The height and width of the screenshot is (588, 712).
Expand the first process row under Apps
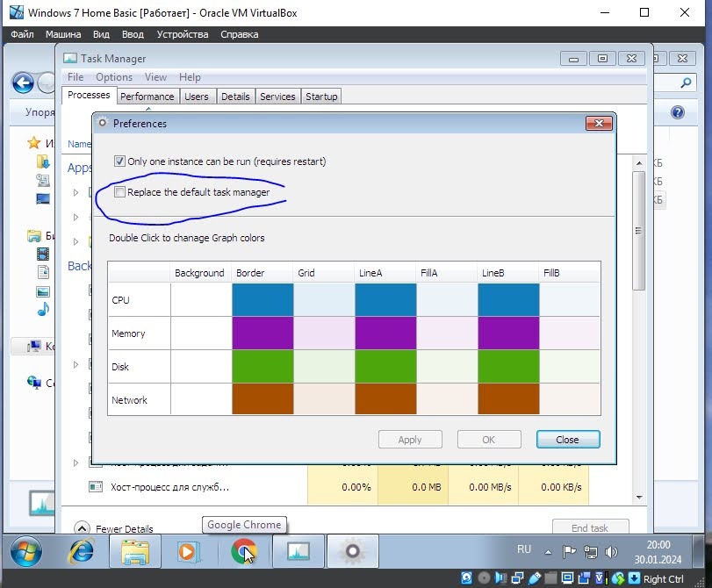76,192
